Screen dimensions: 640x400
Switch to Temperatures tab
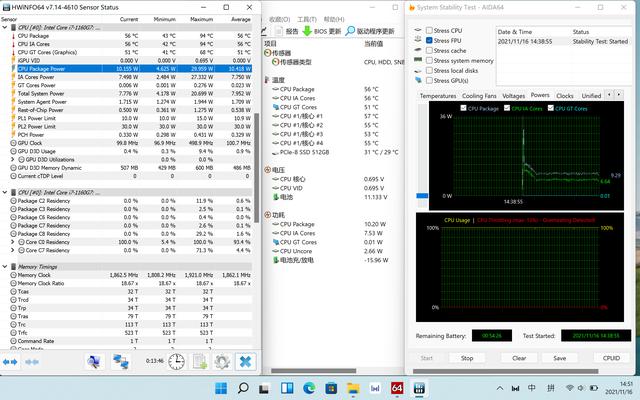pos(438,96)
